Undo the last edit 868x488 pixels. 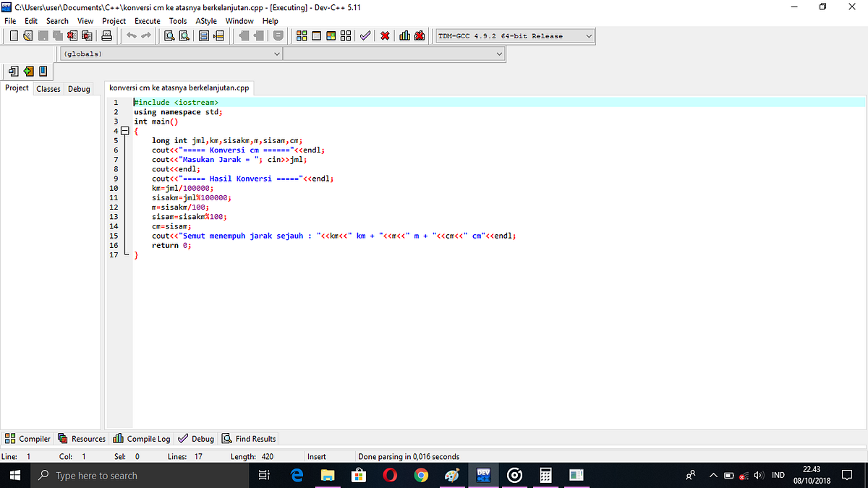pos(130,35)
